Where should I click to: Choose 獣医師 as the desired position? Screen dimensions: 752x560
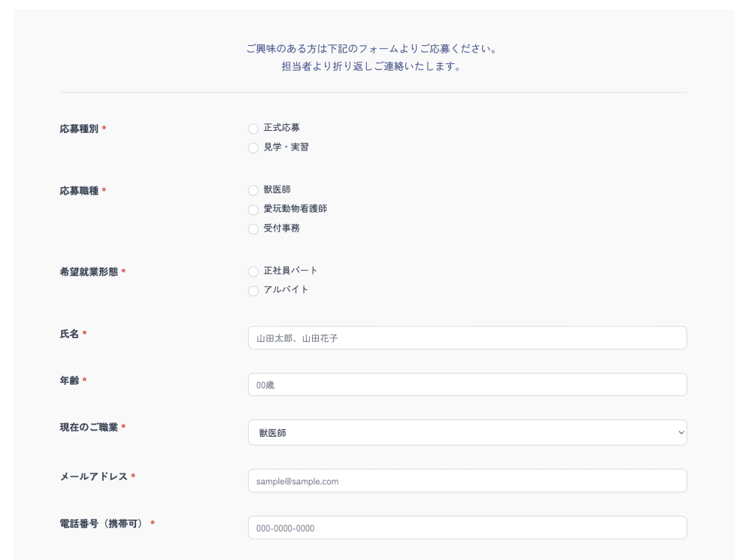click(x=253, y=189)
